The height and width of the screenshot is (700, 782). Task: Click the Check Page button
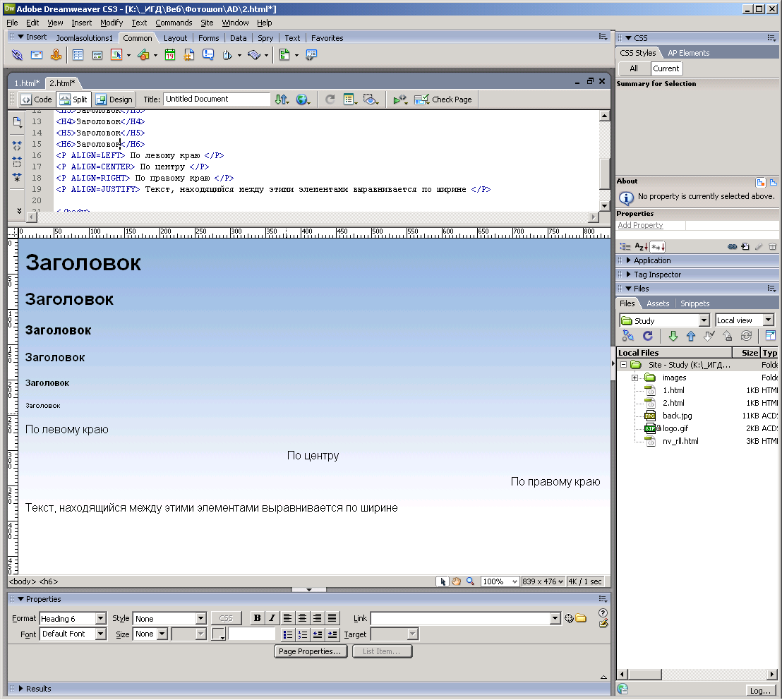pos(443,99)
